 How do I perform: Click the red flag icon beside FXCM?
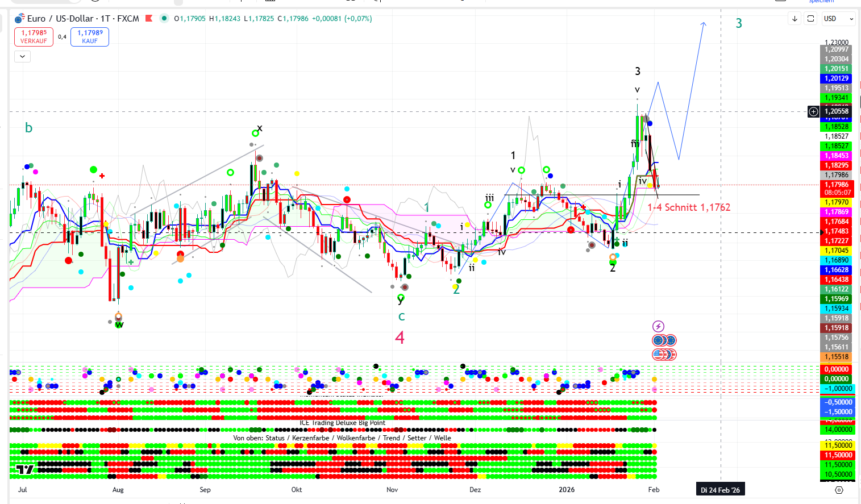click(x=149, y=19)
